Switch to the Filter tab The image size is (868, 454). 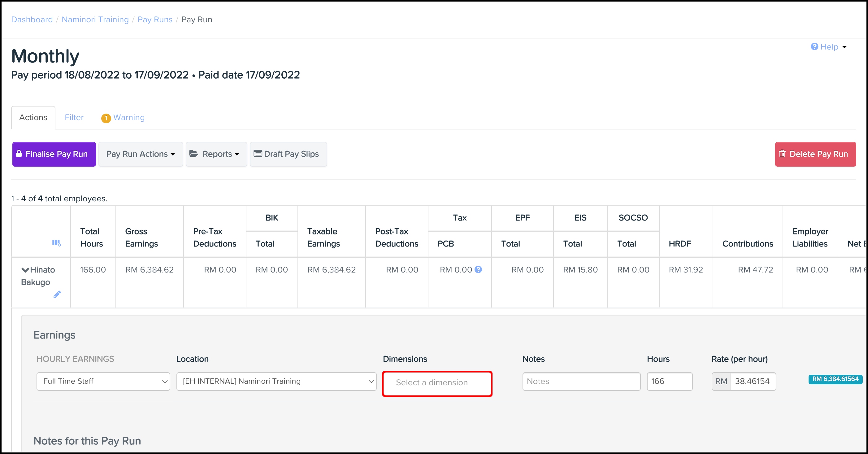(x=74, y=118)
